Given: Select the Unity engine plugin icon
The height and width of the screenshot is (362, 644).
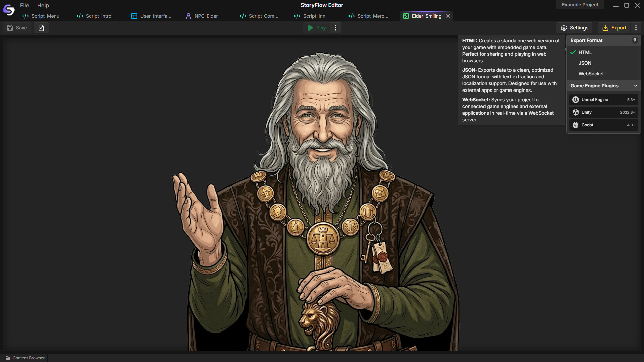Looking at the screenshot, I should point(576,112).
